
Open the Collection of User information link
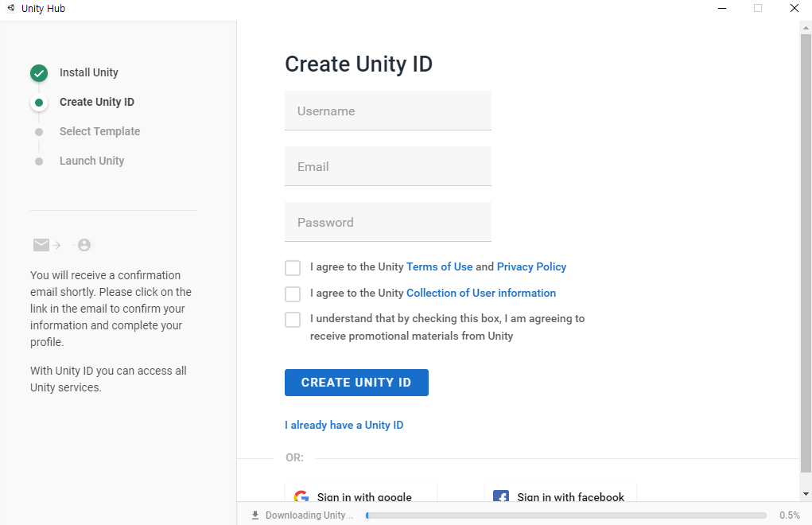pyautogui.click(x=481, y=293)
